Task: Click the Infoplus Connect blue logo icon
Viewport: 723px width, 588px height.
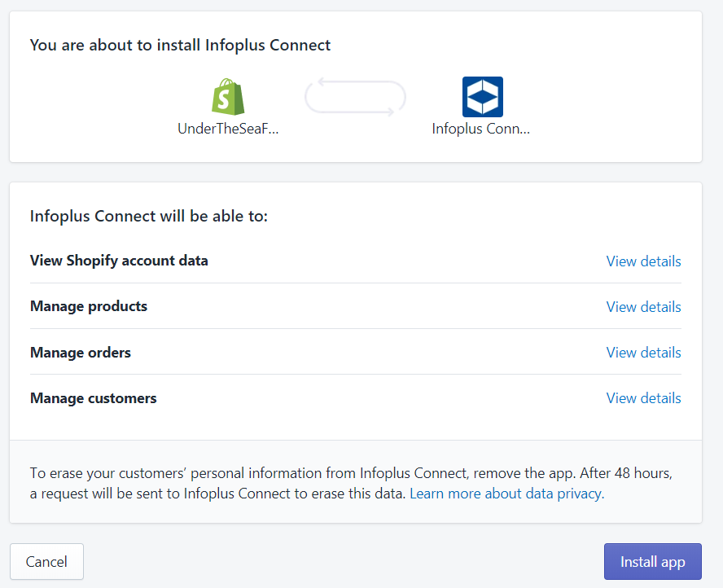Action: pyautogui.click(x=482, y=97)
